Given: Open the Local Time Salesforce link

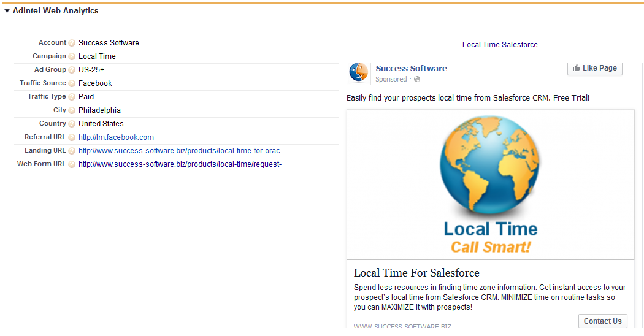Looking at the screenshot, I should (x=500, y=45).
